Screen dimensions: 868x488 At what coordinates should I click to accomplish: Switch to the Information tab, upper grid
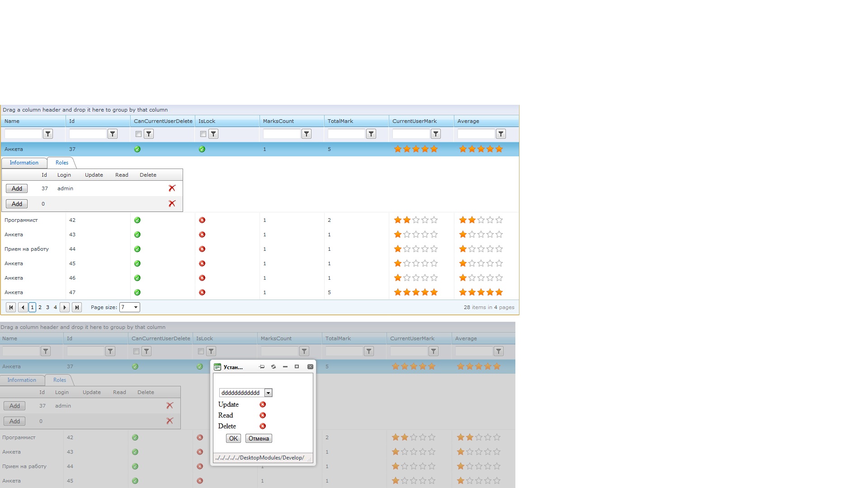[24, 163]
